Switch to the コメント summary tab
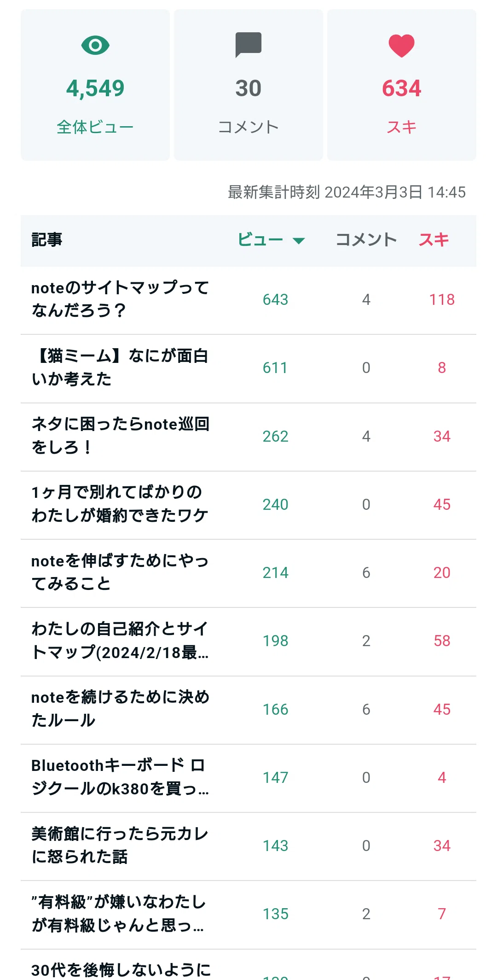This screenshot has width=497, height=980. click(248, 85)
